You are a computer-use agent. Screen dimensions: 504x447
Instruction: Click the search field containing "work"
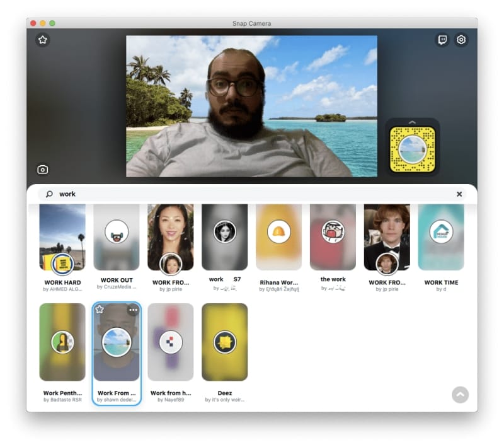(252, 194)
